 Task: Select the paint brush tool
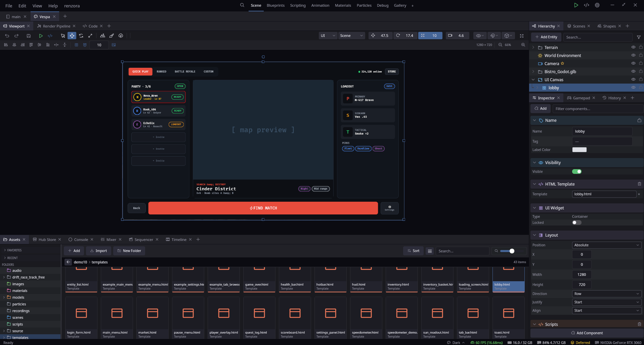(x=112, y=36)
